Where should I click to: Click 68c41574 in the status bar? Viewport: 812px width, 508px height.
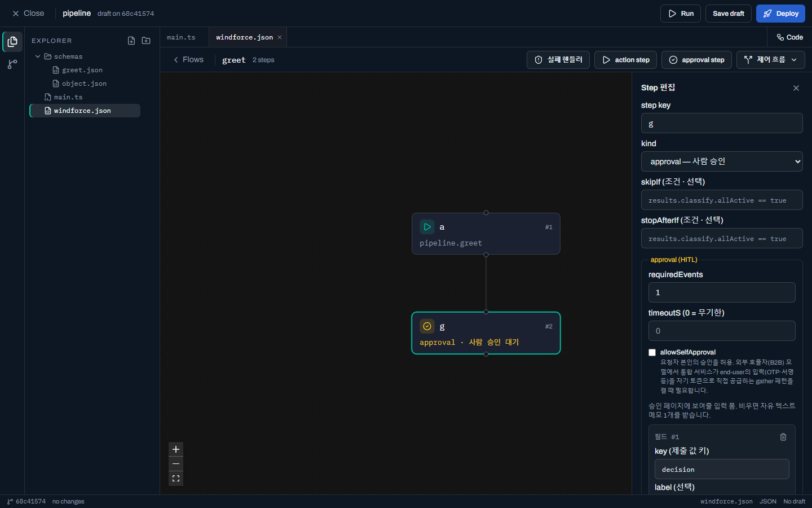30,501
